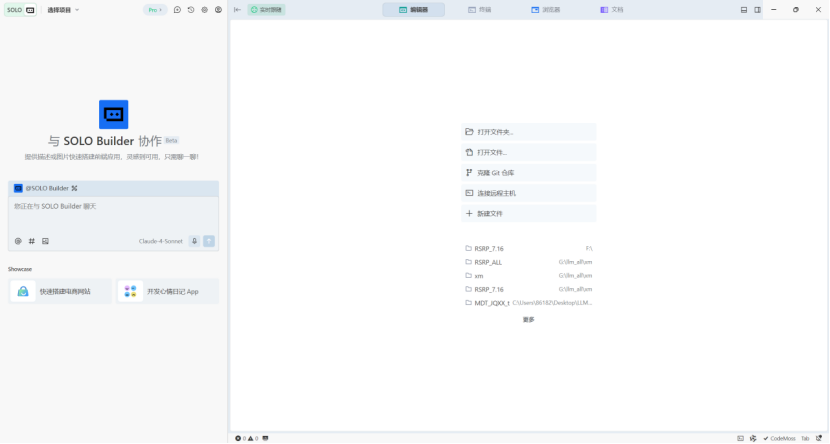Click the tools icon next to SOLO Builder

[75, 188]
